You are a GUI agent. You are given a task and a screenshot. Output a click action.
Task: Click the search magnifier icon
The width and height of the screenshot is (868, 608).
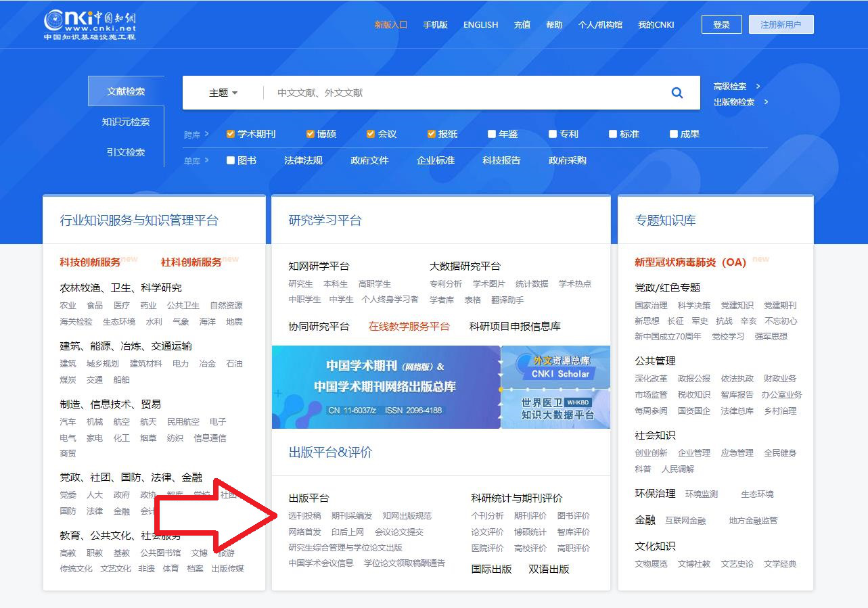pos(677,93)
